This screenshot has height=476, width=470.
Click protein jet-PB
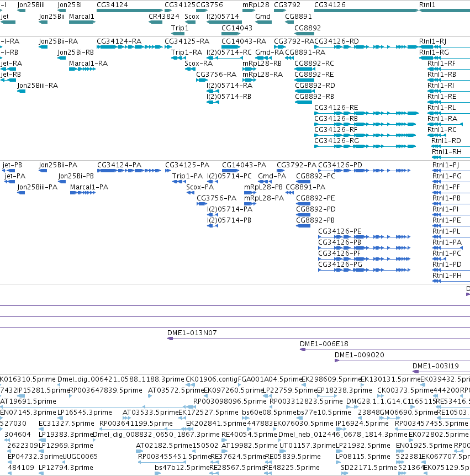tap(12, 165)
